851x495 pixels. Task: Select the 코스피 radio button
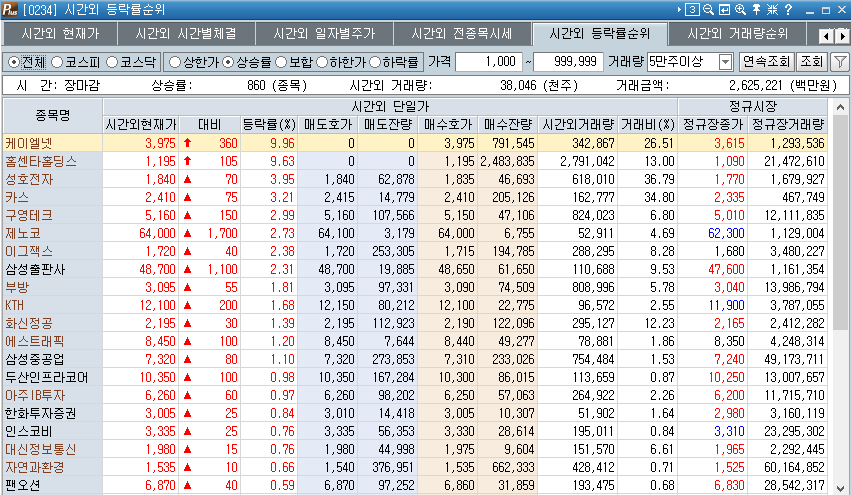tap(57, 62)
